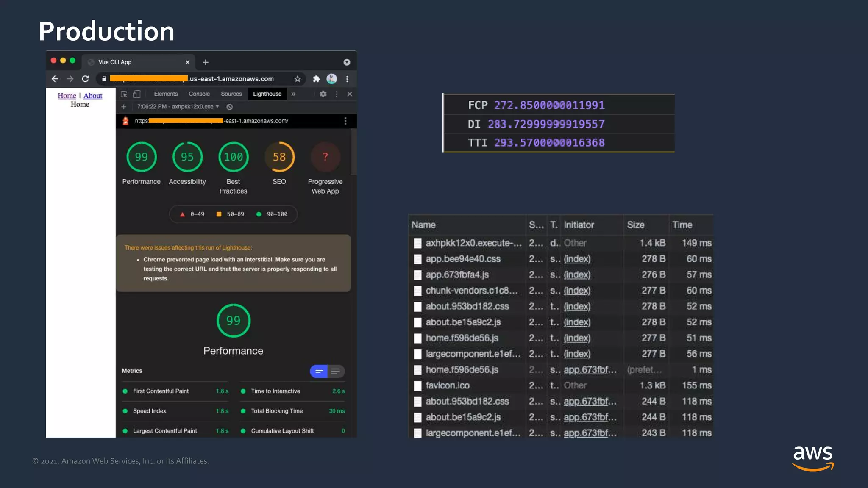Go back with the back arrow
This screenshot has width=868, height=488.
55,79
